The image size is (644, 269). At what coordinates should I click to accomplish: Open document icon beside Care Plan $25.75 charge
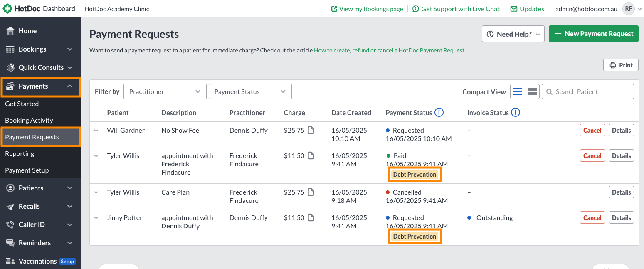tap(311, 192)
